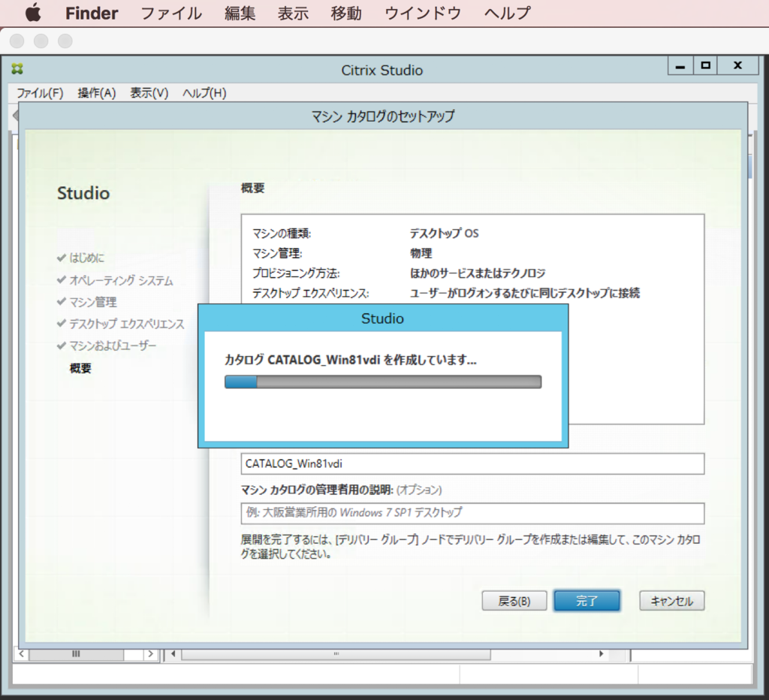Click the キャンセル button
The height and width of the screenshot is (700, 769).
coord(672,601)
